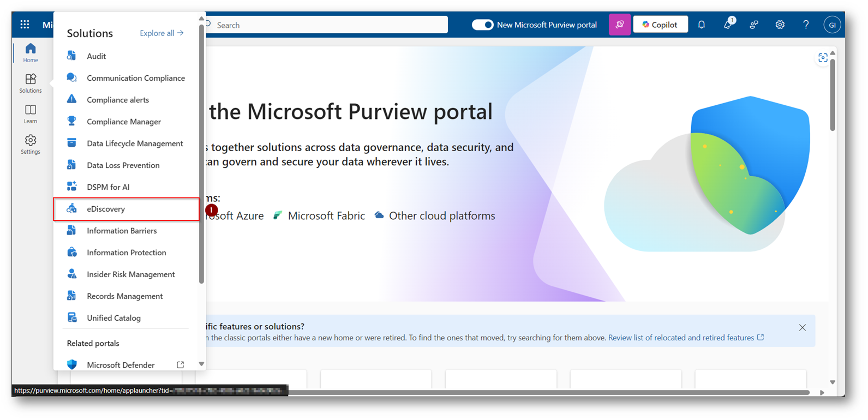Click the Communication Compliance icon

coord(71,77)
